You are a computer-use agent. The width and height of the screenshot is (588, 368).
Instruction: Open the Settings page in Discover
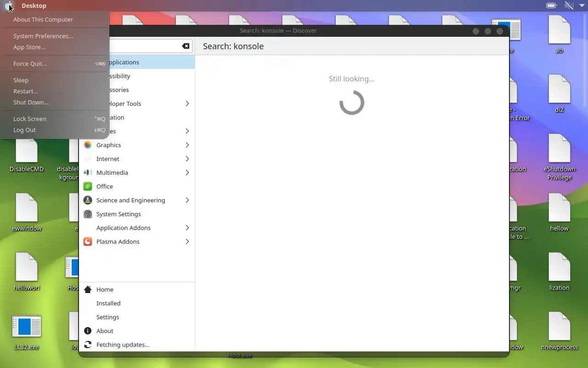tap(107, 317)
